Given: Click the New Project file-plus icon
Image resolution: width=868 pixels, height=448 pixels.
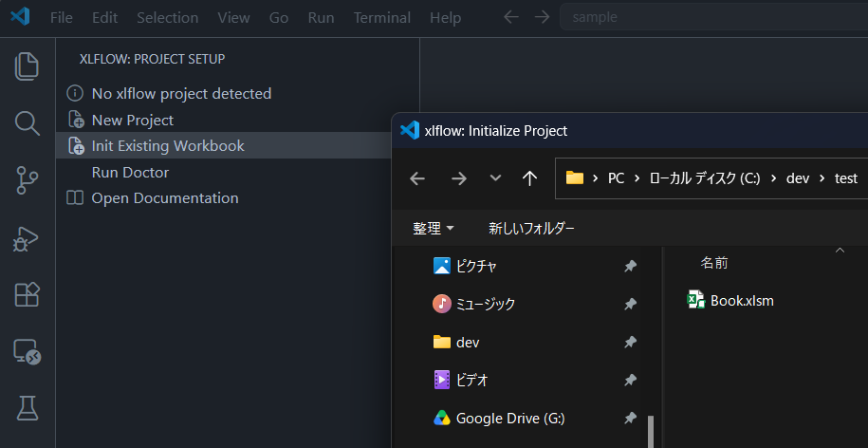Looking at the screenshot, I should pos(75,120).
